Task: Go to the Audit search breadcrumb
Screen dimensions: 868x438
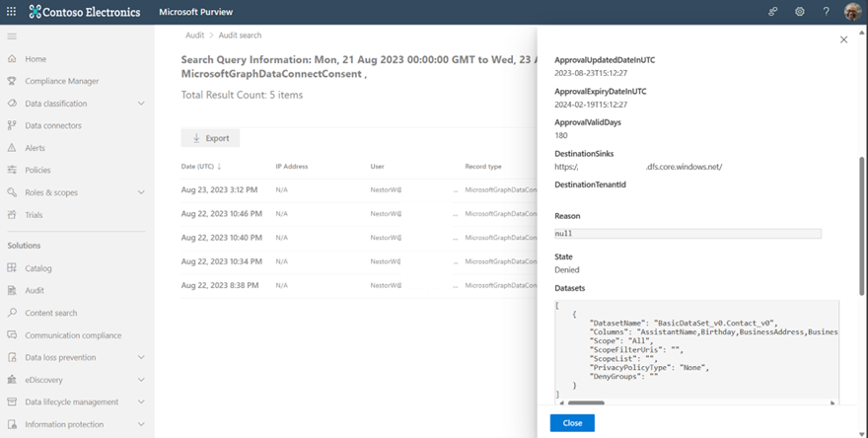Action: tap(240, 35)
